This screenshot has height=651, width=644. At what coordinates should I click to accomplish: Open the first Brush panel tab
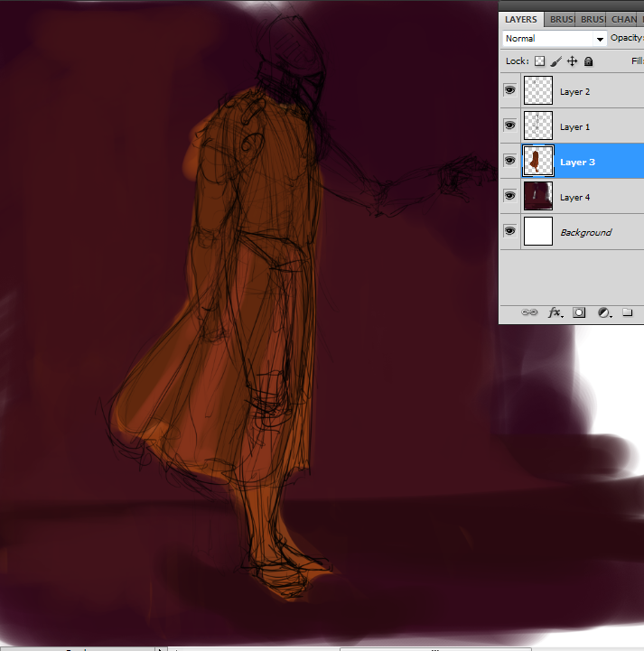point(560,20)
